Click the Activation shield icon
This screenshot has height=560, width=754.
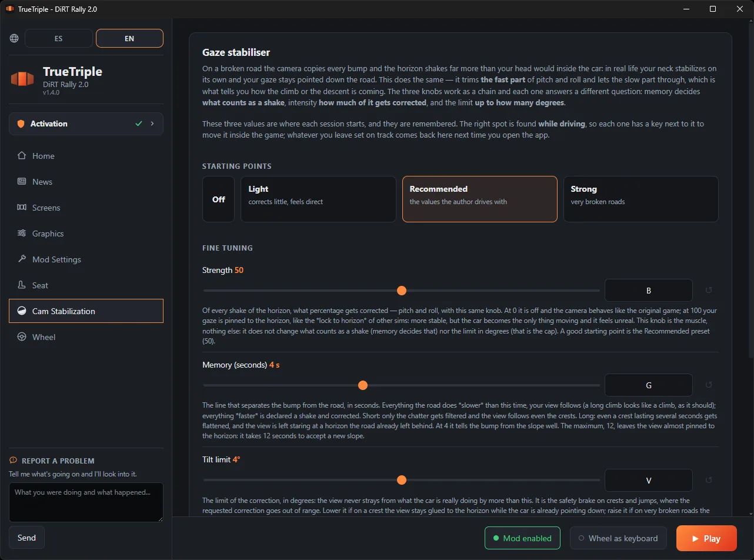21,124
